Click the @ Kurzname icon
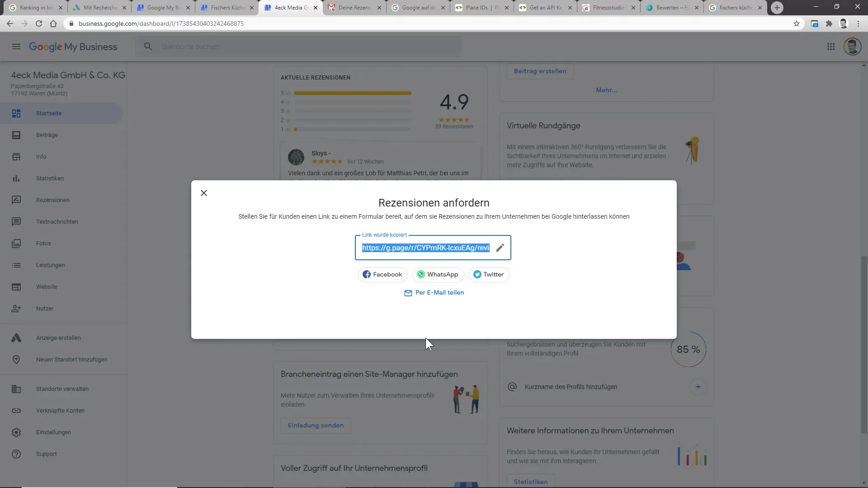Screen dimensions: 868x488 pyautogui.click(x=512, y=387)
